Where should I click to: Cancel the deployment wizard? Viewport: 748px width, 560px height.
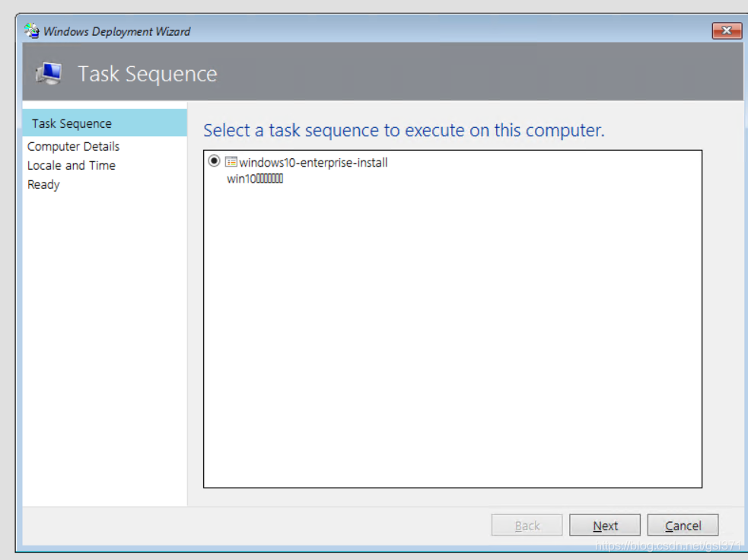(683, 525)
